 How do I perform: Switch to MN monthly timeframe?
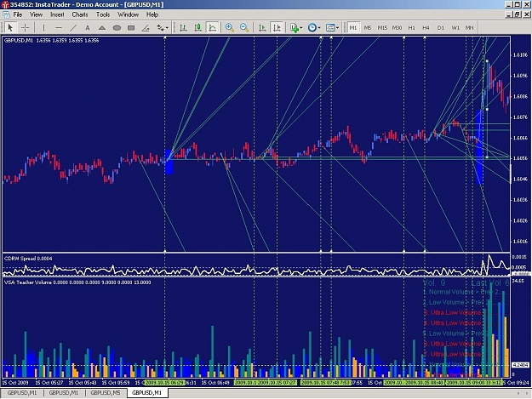point(470,27)
